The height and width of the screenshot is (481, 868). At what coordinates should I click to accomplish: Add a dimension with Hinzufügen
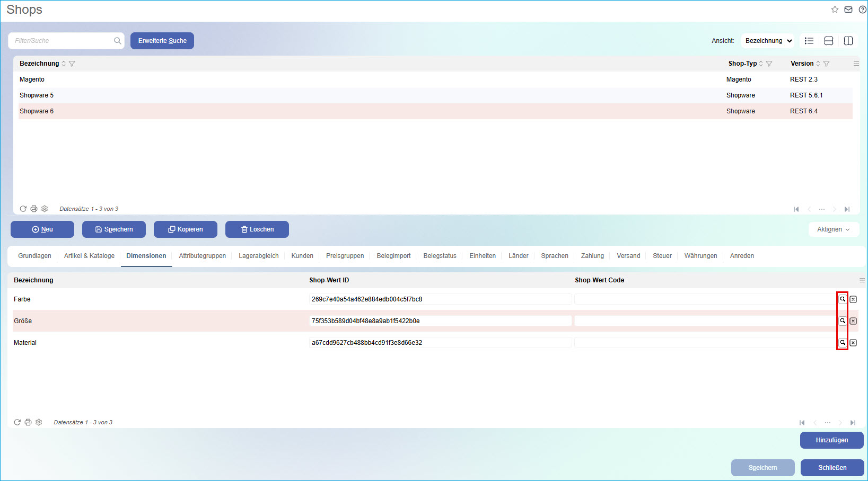[x=831, y=440]
